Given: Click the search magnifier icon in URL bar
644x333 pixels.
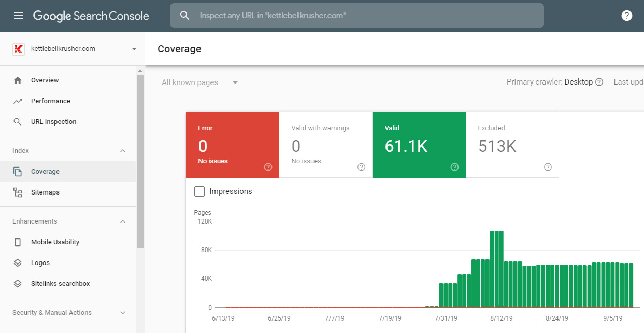Looking at the screenshot, I should 185,16.
